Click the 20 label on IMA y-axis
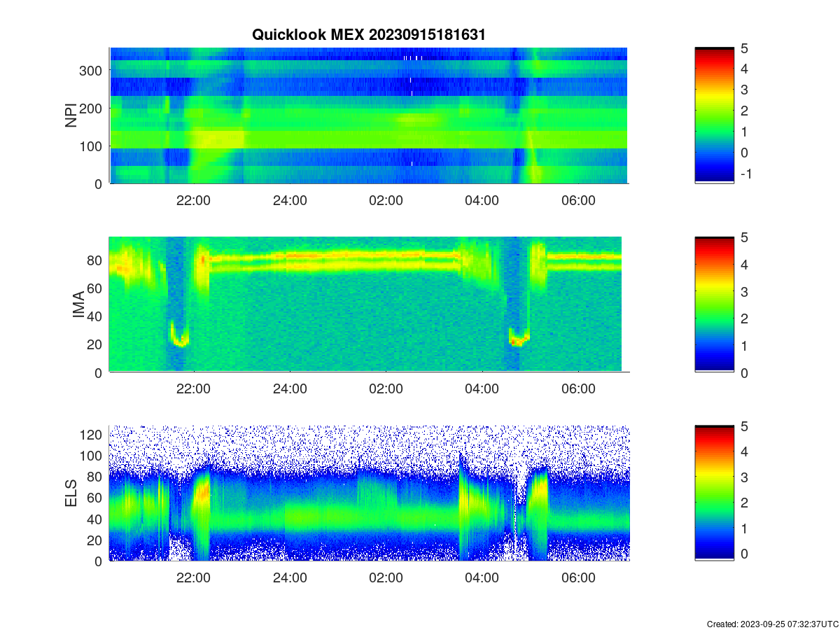 point(95,344)
